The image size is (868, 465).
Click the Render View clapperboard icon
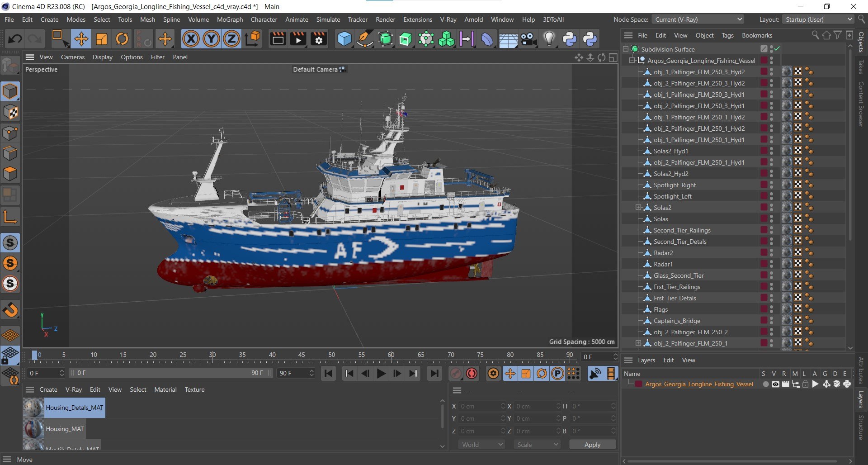(x=278, y=39)
